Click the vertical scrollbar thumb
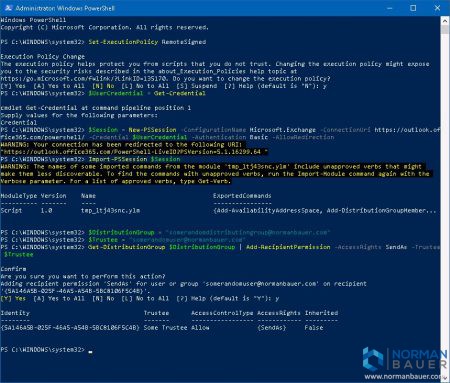 pyautogui.click(x=445, y=29)
